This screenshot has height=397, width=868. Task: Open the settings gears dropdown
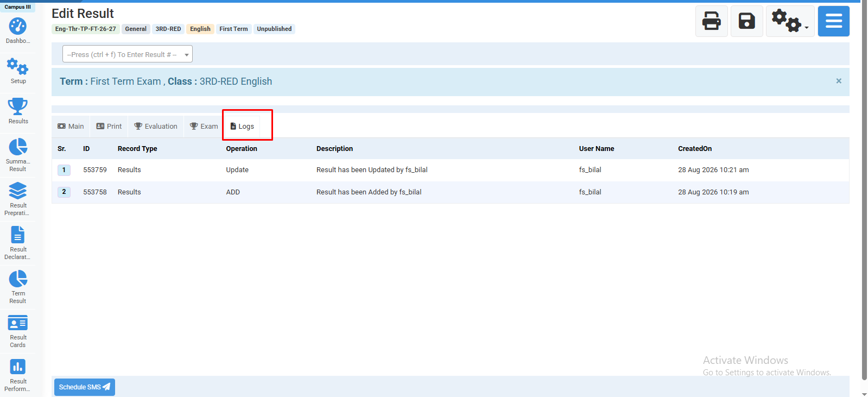pos(790,21)
